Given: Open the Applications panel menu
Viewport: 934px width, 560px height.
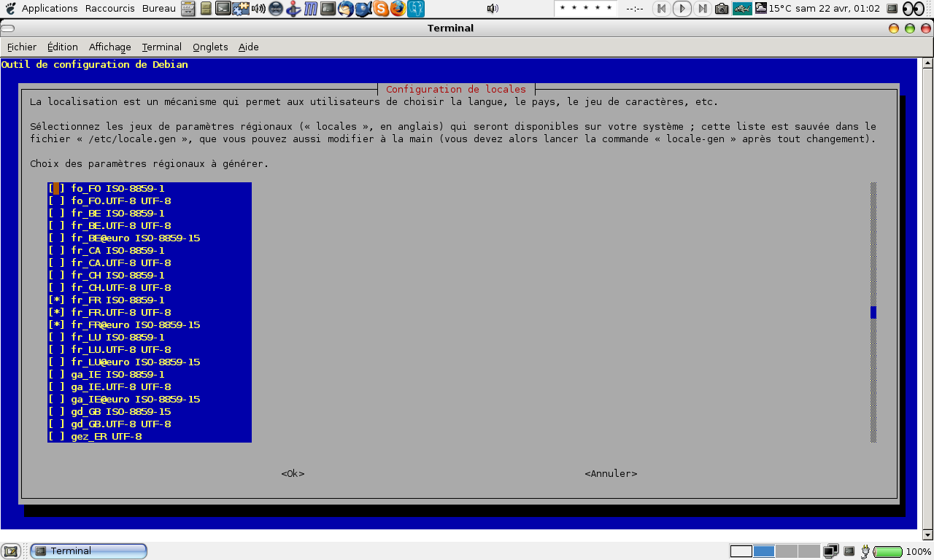Looking at the screenshot, I should [x=50, y=9].
